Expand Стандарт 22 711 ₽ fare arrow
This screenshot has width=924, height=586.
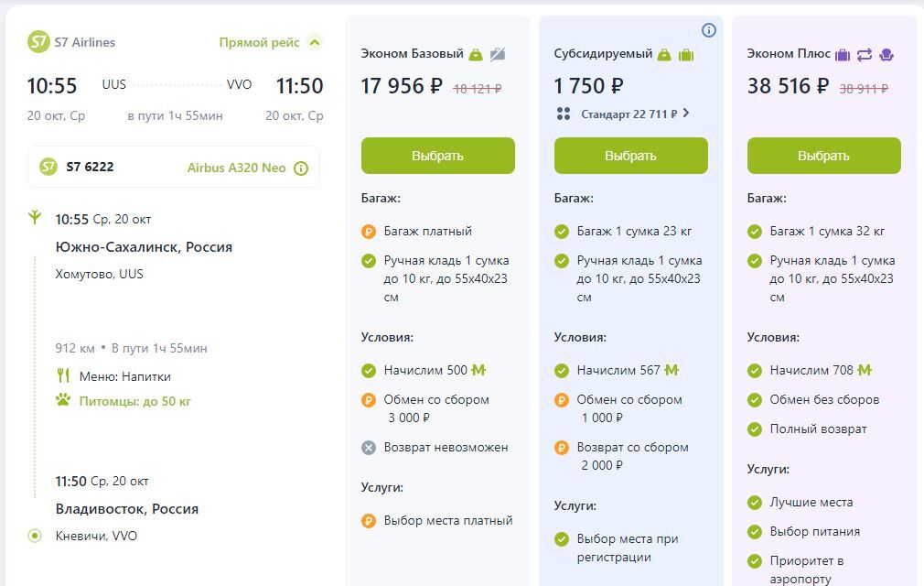[x=686, y=113]
